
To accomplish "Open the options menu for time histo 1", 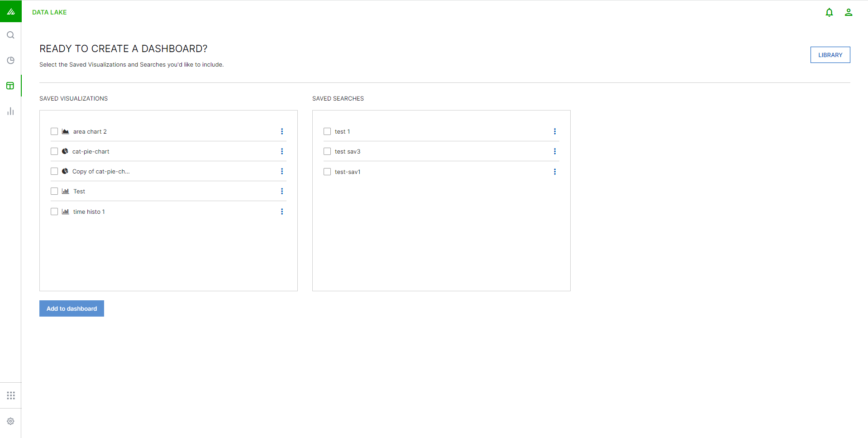I will [x=282, y=212].
